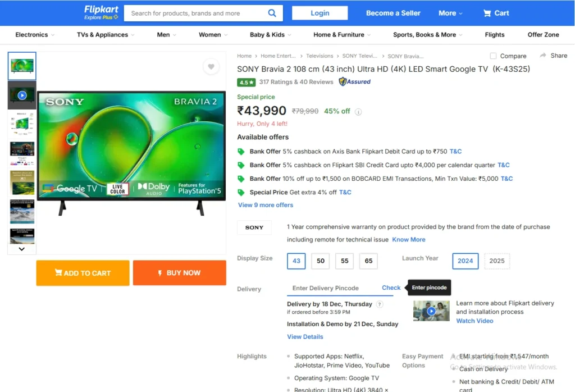Enable the Compare checkbox
This screenshot has height=392, width=575.
coord(493,56)
